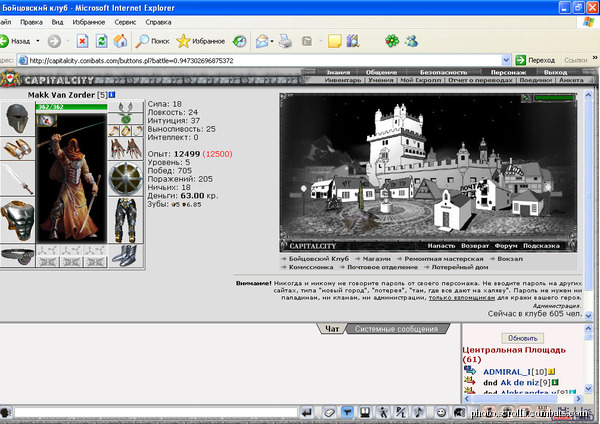
Task: Click the Forward arrow button in IE toolbar
Action: pos(54,41)
